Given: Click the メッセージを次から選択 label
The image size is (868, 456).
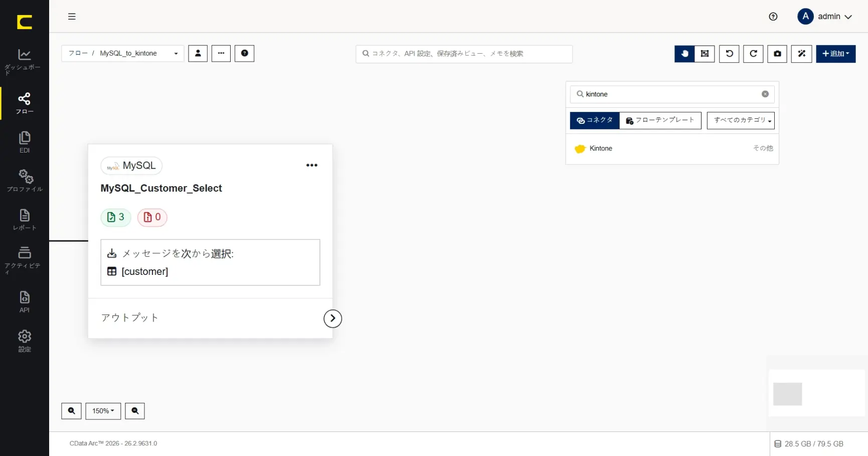Looking at the screenshot, I should [x=178, y=254].
